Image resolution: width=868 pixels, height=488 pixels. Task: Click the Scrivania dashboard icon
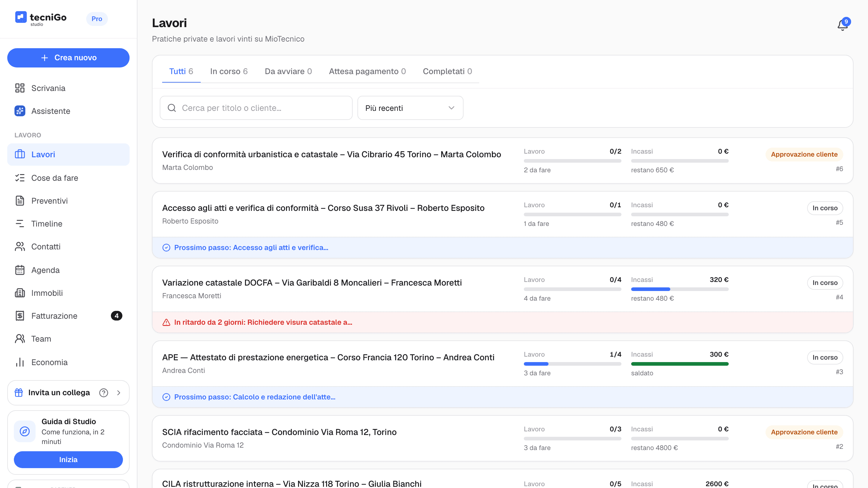click(x=20, y=88)
